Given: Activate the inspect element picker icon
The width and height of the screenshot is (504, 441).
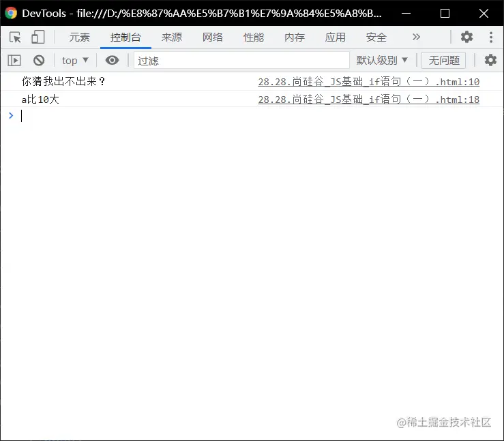Looking at the screenshot, I should pos(15,37).
